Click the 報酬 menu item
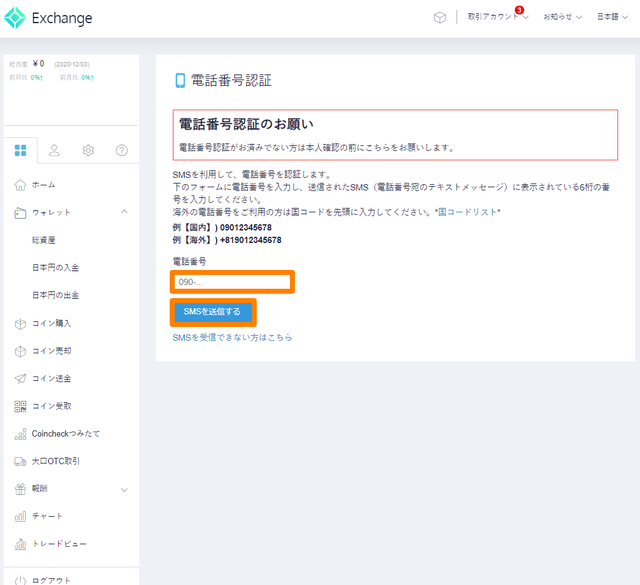This screenshot has height=585, width=640. pyautogui.click(x=40, y=489)
